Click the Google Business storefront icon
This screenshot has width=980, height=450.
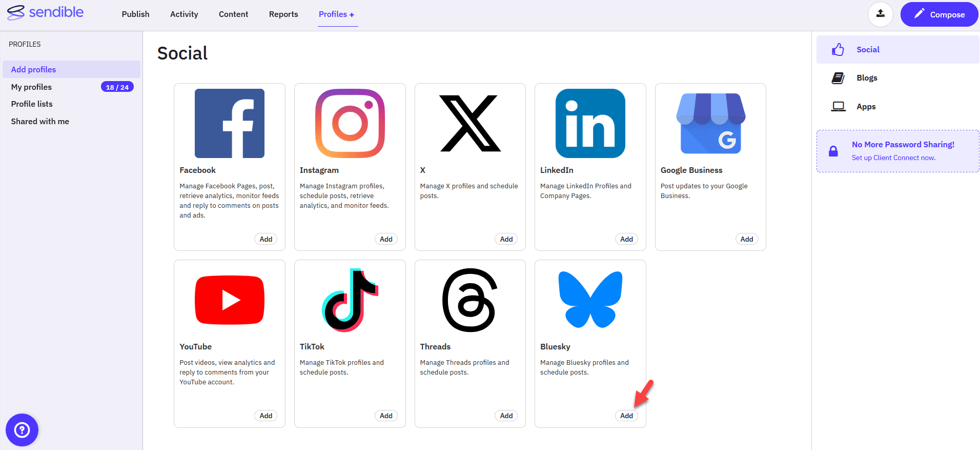click(710, 123)
